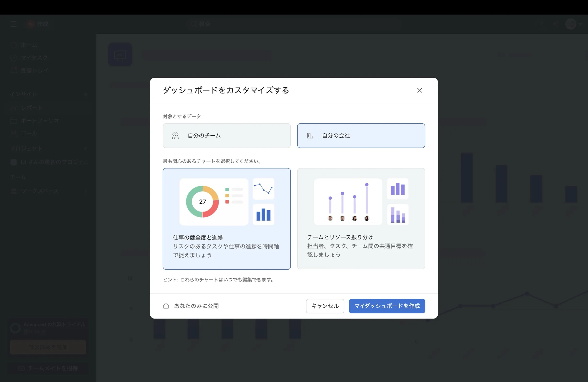Select 自分の会社 data option
This screenshot has height=382, width=588.
tap(361, 135)
